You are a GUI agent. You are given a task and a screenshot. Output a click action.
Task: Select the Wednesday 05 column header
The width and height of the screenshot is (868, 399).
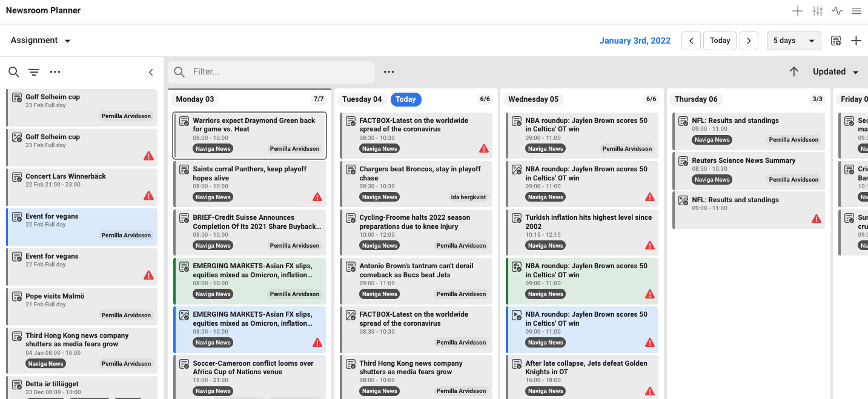point(533,99)
